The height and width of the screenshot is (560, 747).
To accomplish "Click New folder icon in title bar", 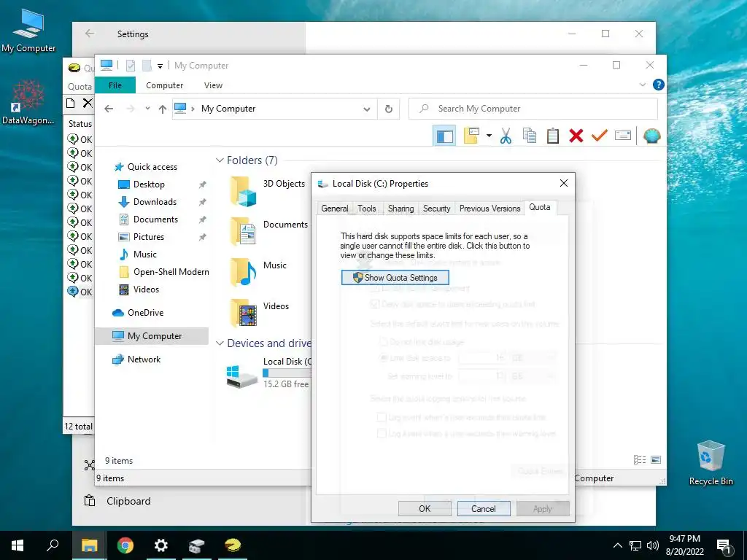I will 147,66.
